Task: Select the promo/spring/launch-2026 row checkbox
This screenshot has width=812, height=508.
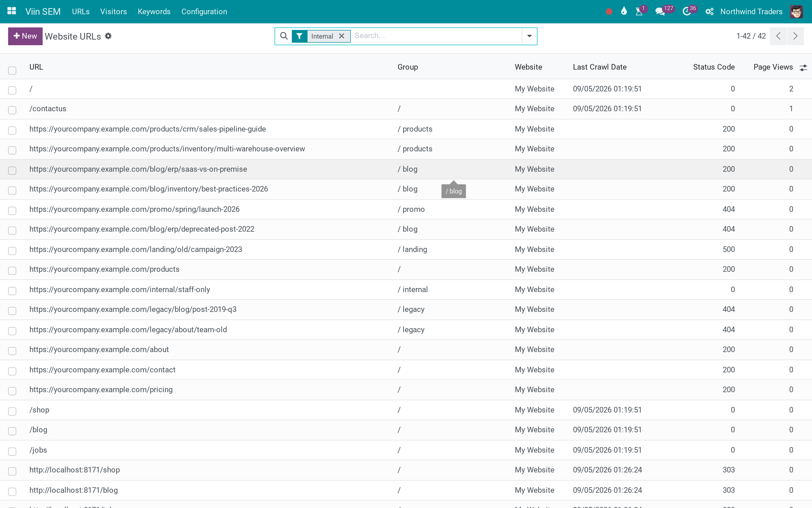Action: click(x=12, y=210)
